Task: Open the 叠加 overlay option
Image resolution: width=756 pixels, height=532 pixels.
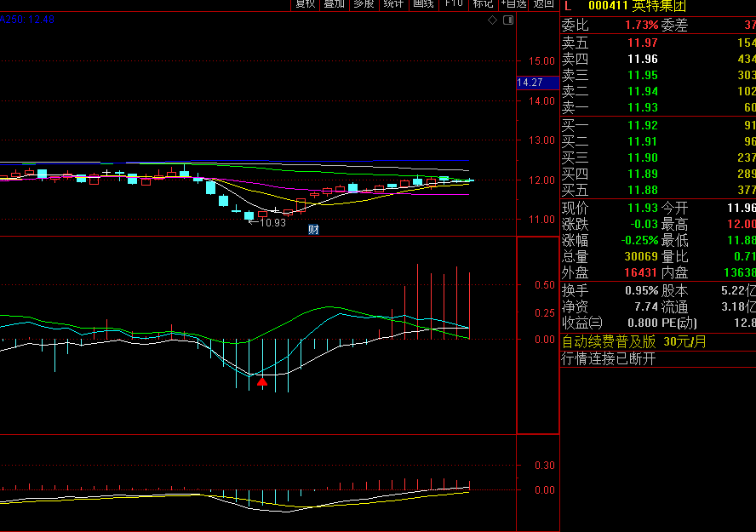Action: [334, 4]
